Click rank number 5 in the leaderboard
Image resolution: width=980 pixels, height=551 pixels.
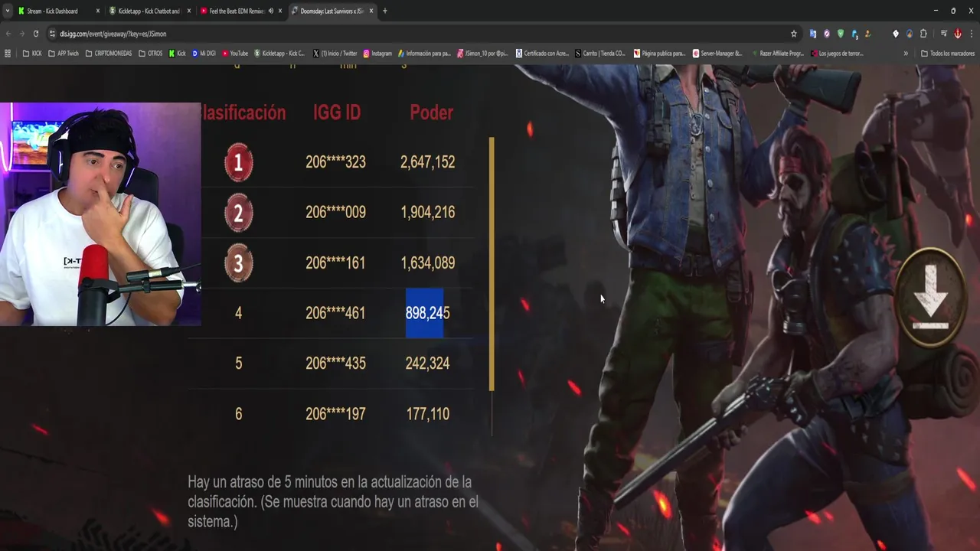[x=238, y=364]
